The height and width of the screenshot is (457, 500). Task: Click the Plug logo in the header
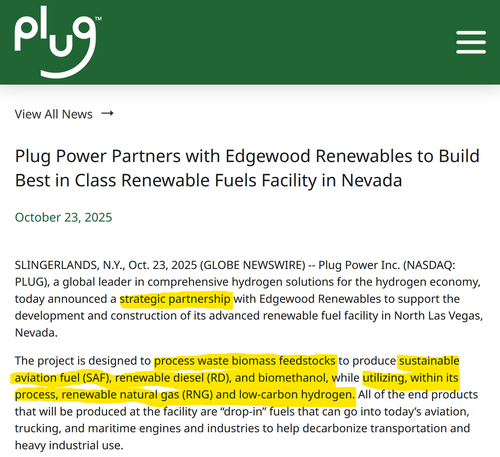[x=58, y=43]
